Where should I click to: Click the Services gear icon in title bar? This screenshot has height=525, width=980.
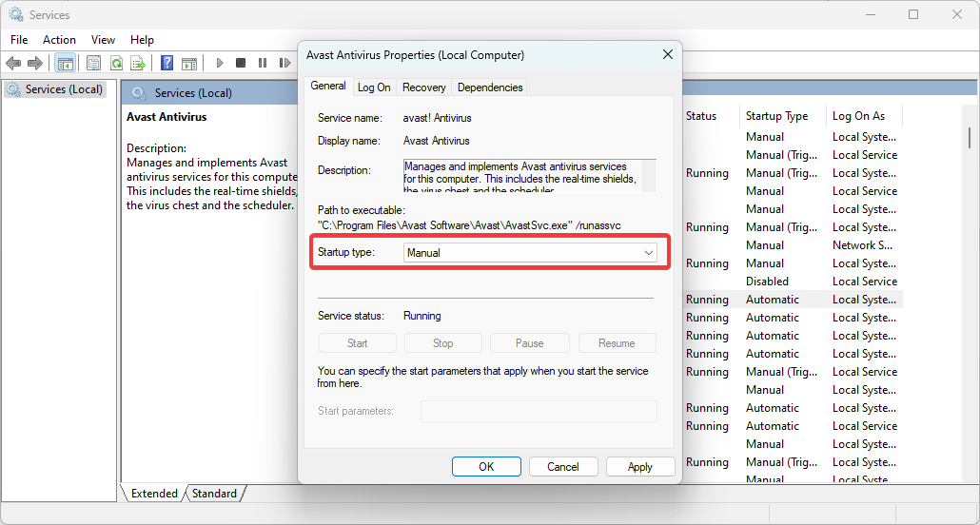tap(15, 14)
